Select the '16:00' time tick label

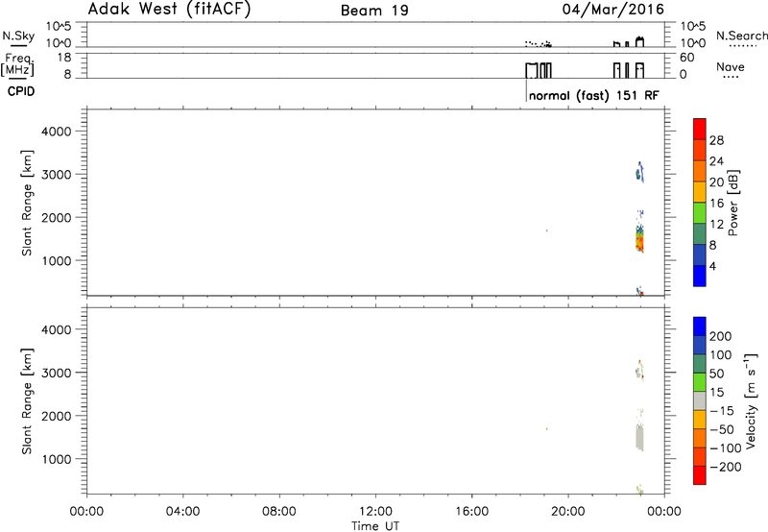coord(471,512)
